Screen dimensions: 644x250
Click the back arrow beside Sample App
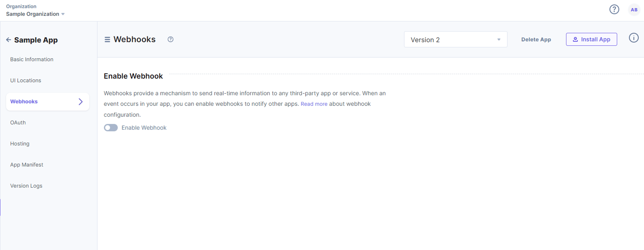pos(9,40)
